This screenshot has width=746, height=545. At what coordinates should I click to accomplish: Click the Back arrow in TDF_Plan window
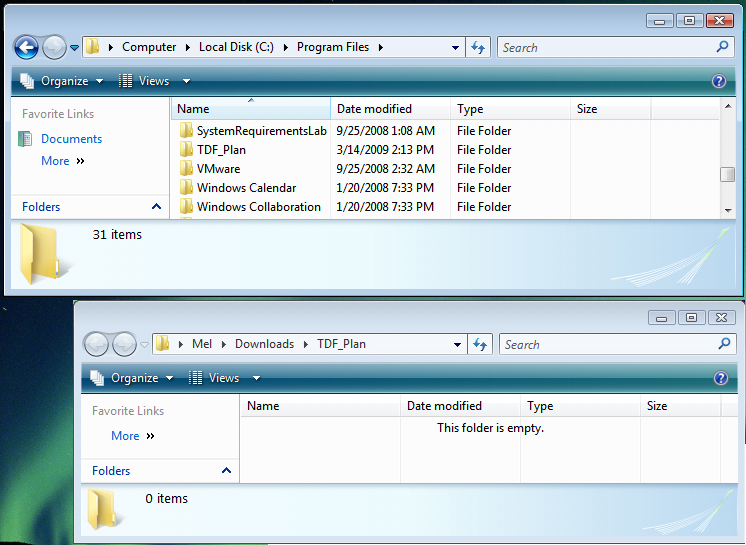pyautogui.click(x=96, y=344)
